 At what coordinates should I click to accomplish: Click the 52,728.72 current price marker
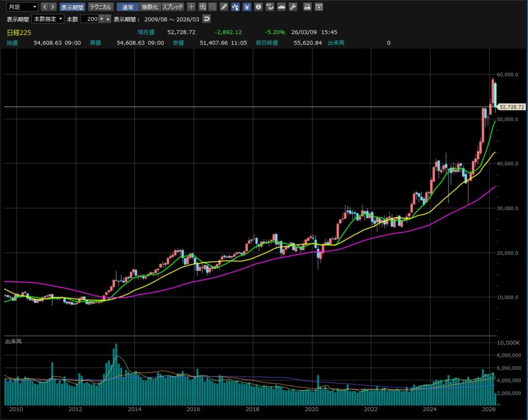(x=511, y=107)
